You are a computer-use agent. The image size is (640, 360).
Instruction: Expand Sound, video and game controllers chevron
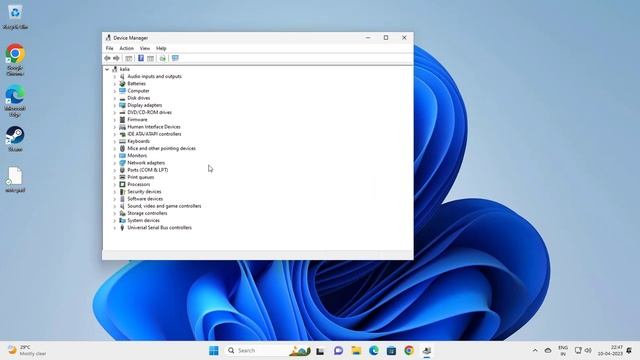(115, 206)
